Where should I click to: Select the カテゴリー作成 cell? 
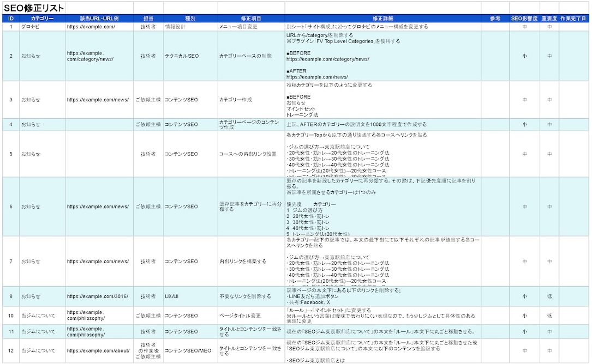251,100
